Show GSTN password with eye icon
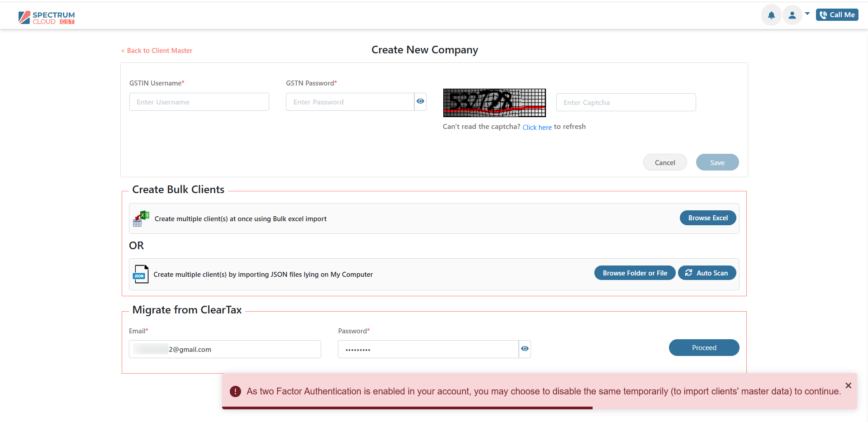 tap(420, 102)
